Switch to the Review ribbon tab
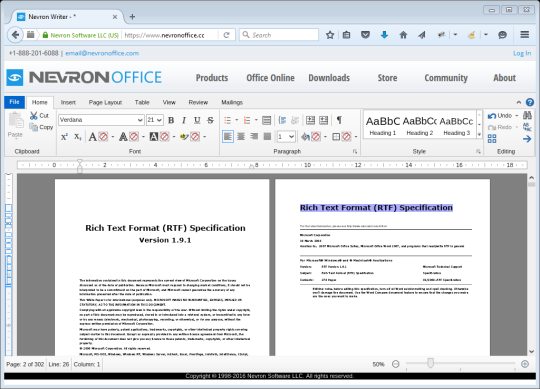Viewport: 540px width, 389px height. click(198, 102)
